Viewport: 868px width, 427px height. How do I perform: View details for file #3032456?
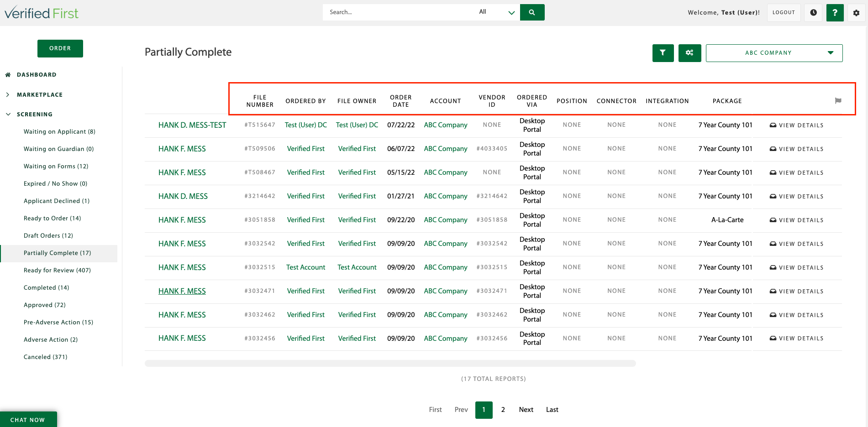click(796, 338)
